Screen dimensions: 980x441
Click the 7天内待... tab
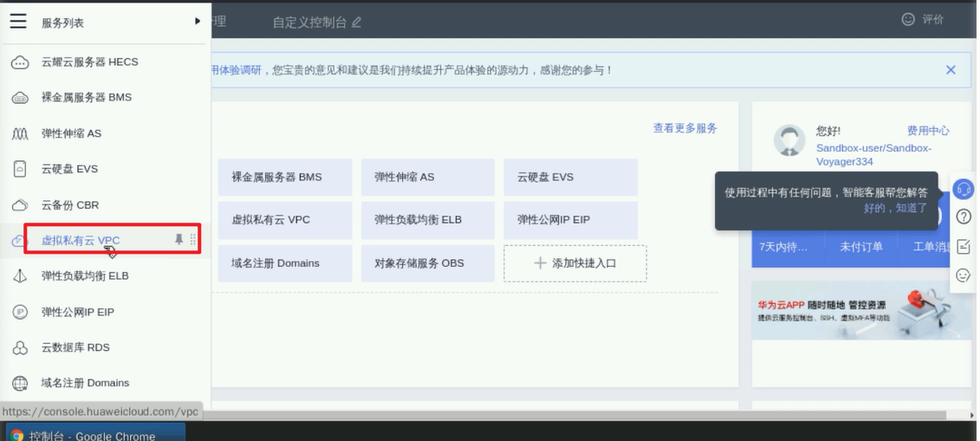click(x=784, y=247)
